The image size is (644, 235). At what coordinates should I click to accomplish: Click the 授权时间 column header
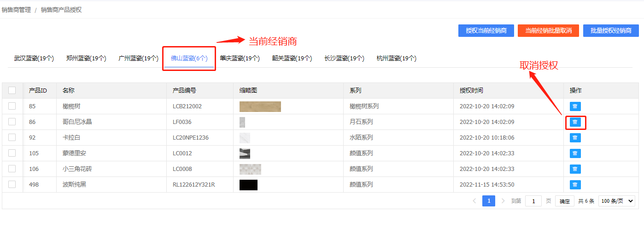coord(471,91)
